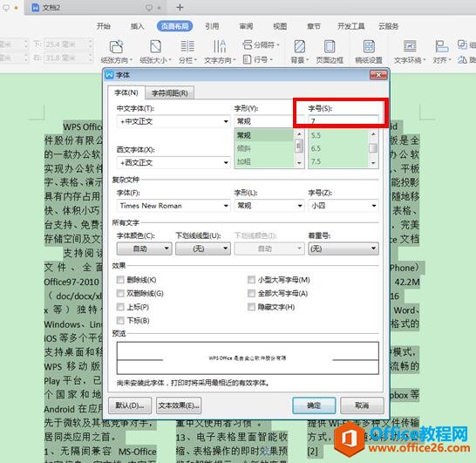Viewport: 476px width, 463px height.
Task: Open the 文本效果(E)... text effects button
Action: pyautogui.click(x=179, y=405)
